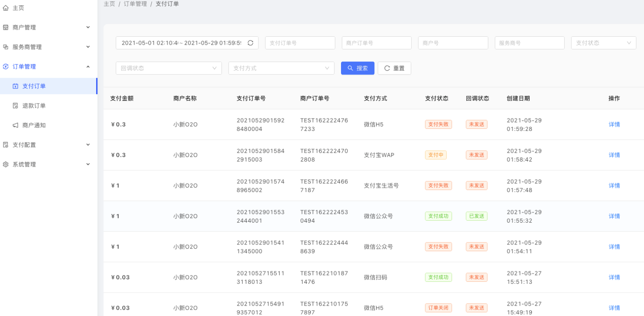Click 订单管理 in the breadcrumb
Screen dimensions: 644x316
[x=135, y=4]
